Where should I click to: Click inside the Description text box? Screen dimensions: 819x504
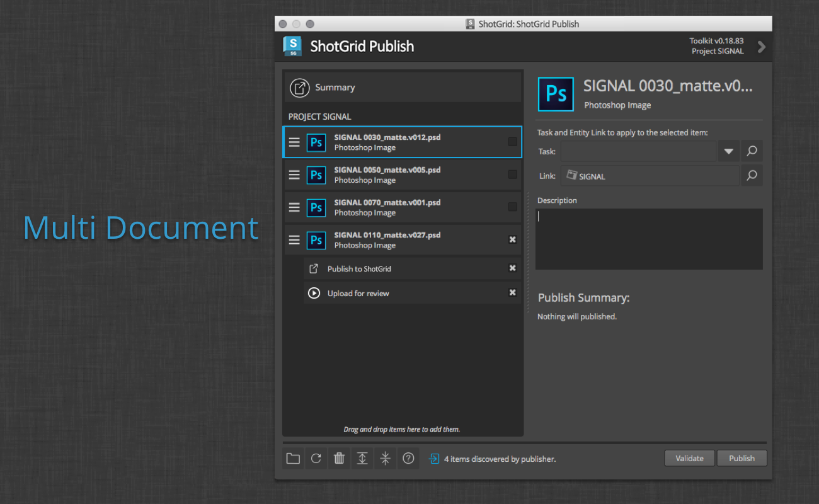tap(649, 239)
